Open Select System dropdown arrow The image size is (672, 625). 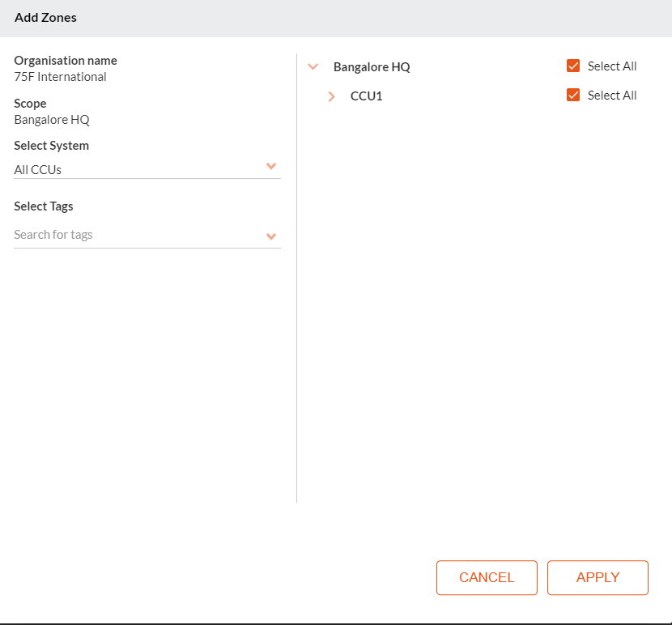pyautogui.click(x=271, y=167)
